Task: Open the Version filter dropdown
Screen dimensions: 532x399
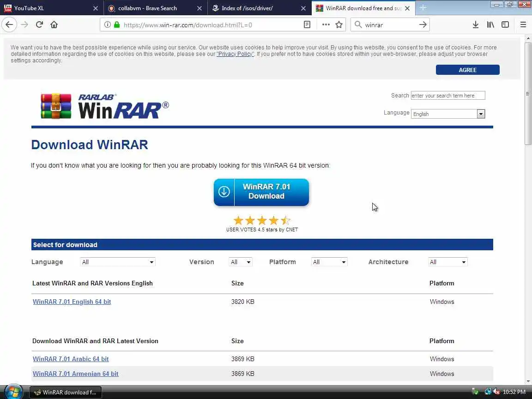Action: point(241,262)
